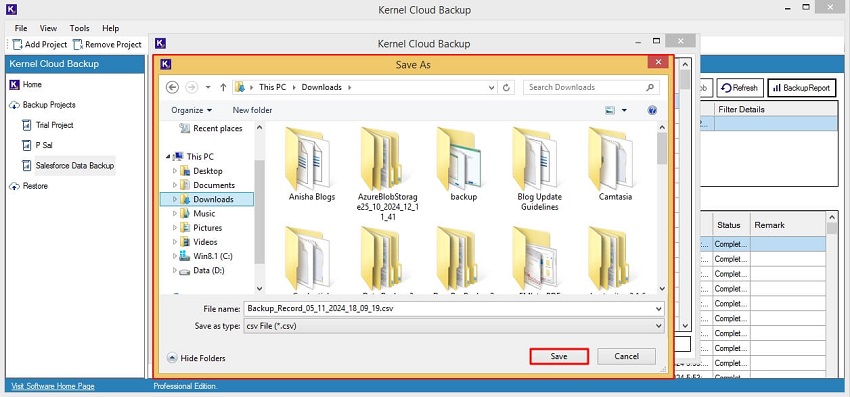Click the Add Project toolbar icon

tap(17, 44)
